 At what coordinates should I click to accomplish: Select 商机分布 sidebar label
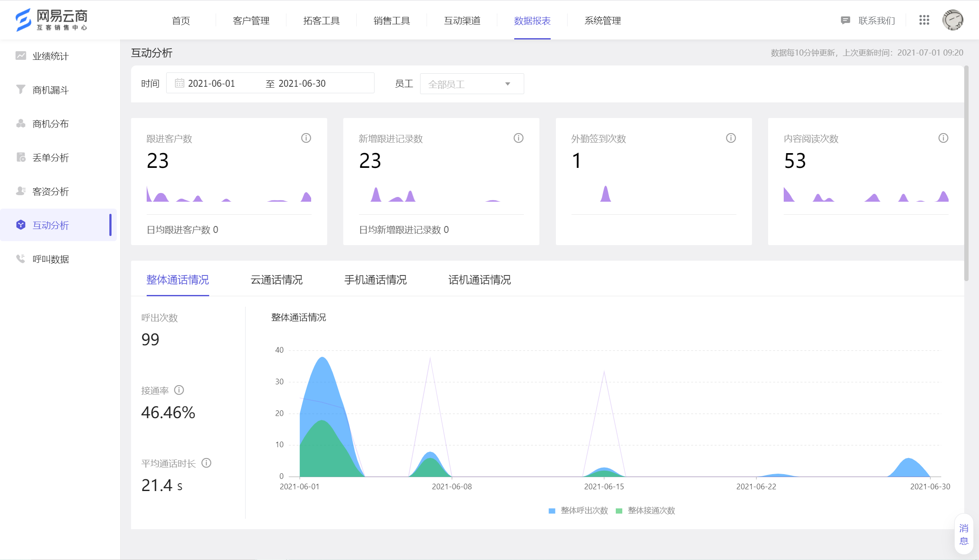(51, 124)
